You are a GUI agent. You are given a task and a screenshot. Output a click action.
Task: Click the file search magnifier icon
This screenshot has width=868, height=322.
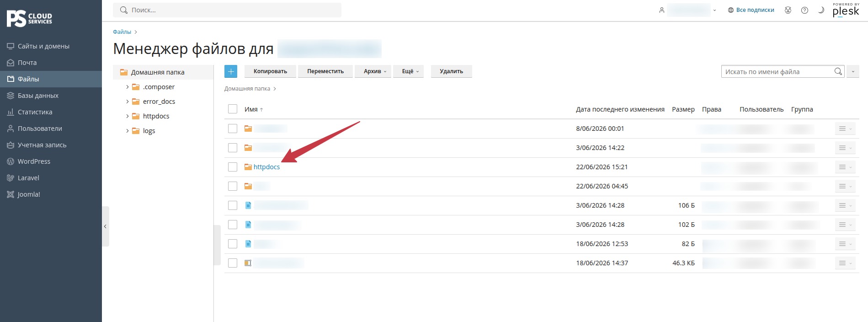click(838, 71)
